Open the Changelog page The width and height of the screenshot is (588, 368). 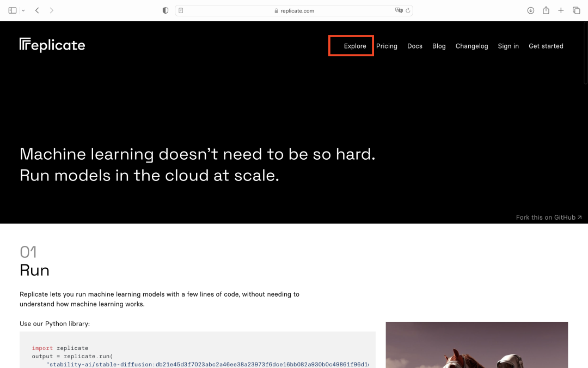coord(471,46)
